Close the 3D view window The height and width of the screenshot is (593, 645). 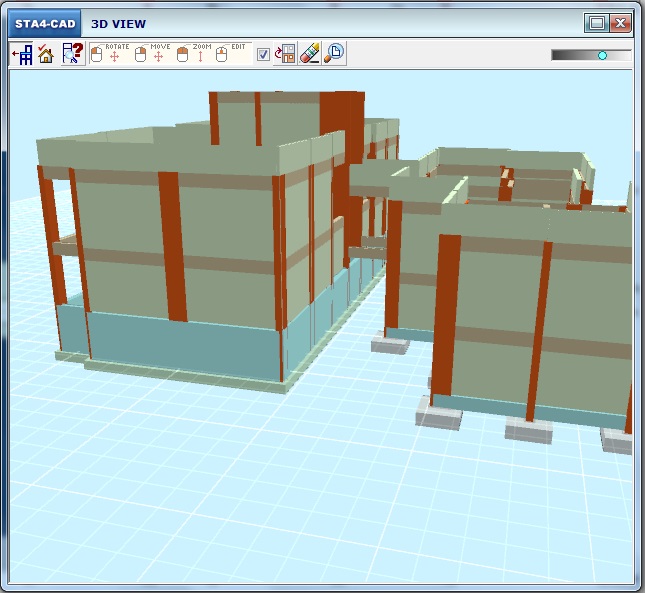click(621, 23)
